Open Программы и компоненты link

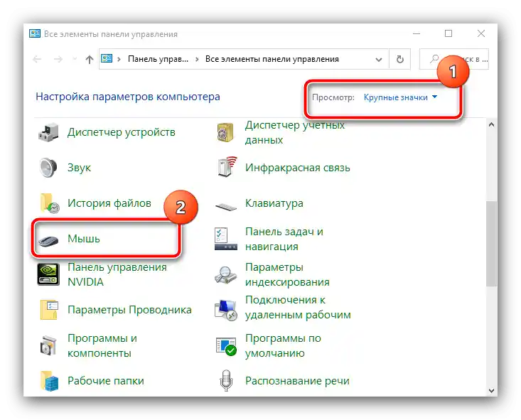pyautogui.click(x=102, y=345)
